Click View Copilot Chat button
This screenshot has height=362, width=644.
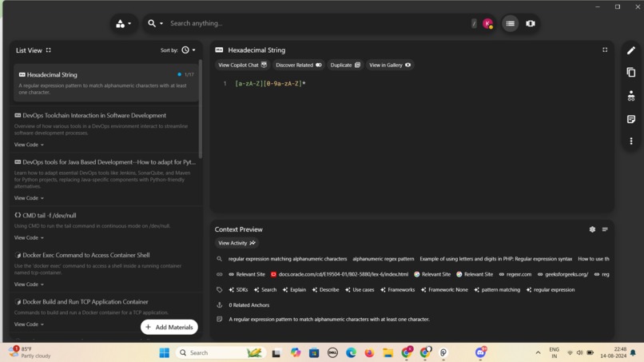click(x=242, y=65)
